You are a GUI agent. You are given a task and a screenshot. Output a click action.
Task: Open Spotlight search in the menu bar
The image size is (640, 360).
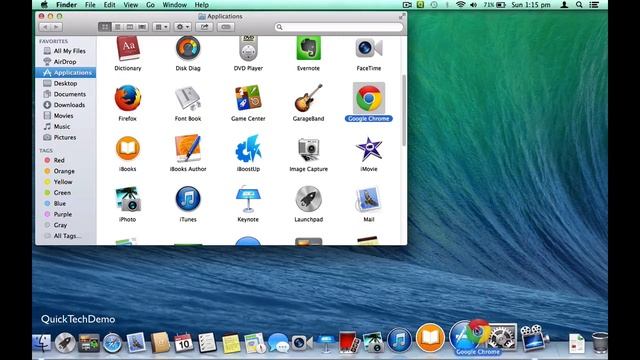(579, 5)
